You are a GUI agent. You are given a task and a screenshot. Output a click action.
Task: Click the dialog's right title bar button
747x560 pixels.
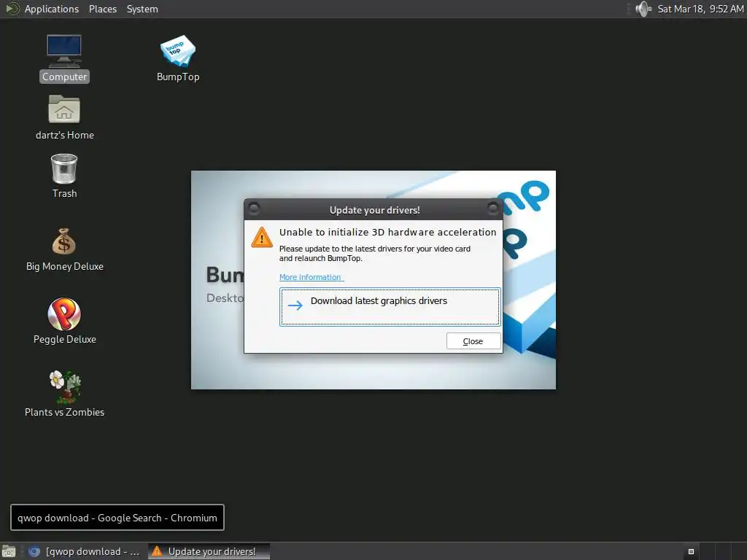[493, 208]
